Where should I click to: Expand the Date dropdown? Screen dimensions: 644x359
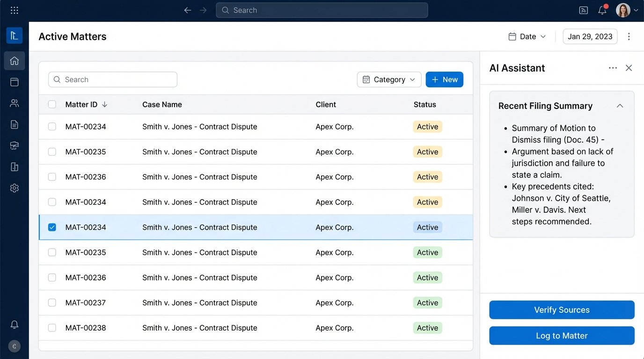(527, 36)
